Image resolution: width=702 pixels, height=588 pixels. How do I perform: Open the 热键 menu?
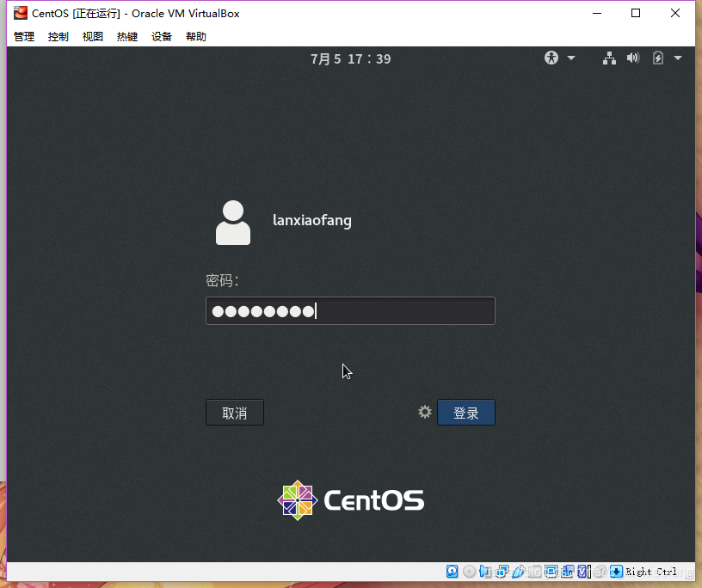pyautogui.click(x=127, y=37)
